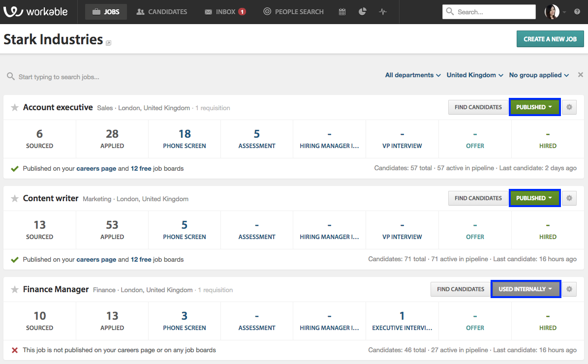
Task: Open VP Interview stage for Content writer
Action: 402,230
